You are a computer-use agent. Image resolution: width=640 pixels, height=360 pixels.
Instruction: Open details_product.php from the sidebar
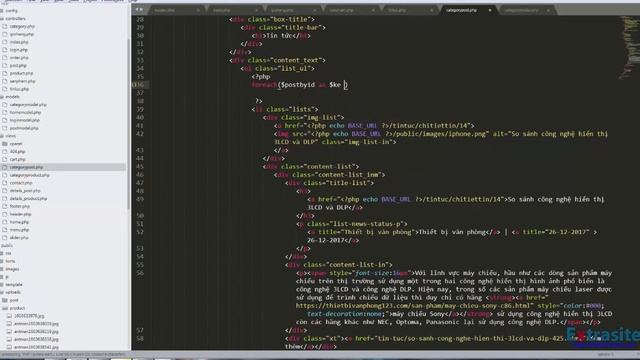pyautogui.click(x=29, y=198)
